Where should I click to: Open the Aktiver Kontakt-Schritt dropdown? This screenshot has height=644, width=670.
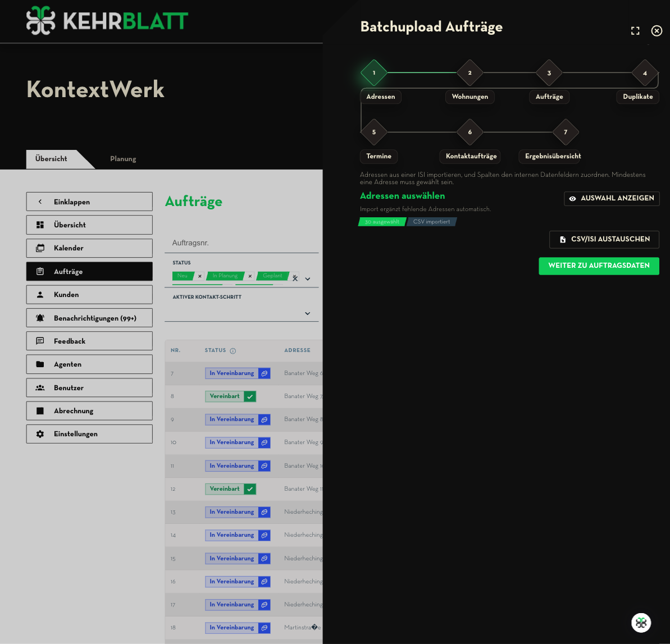[307, 313]
